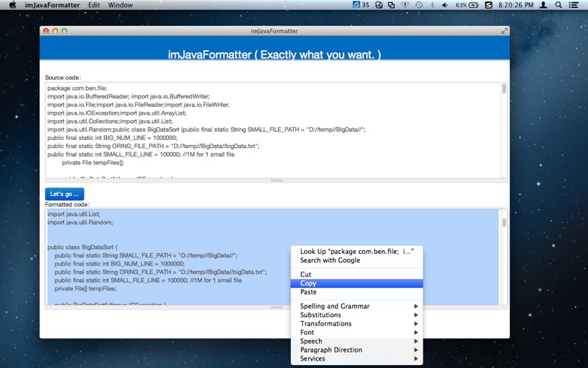This screenshot has height=368, width=588.
Task: Open the Bluetooth status menu
Action: 432,5
